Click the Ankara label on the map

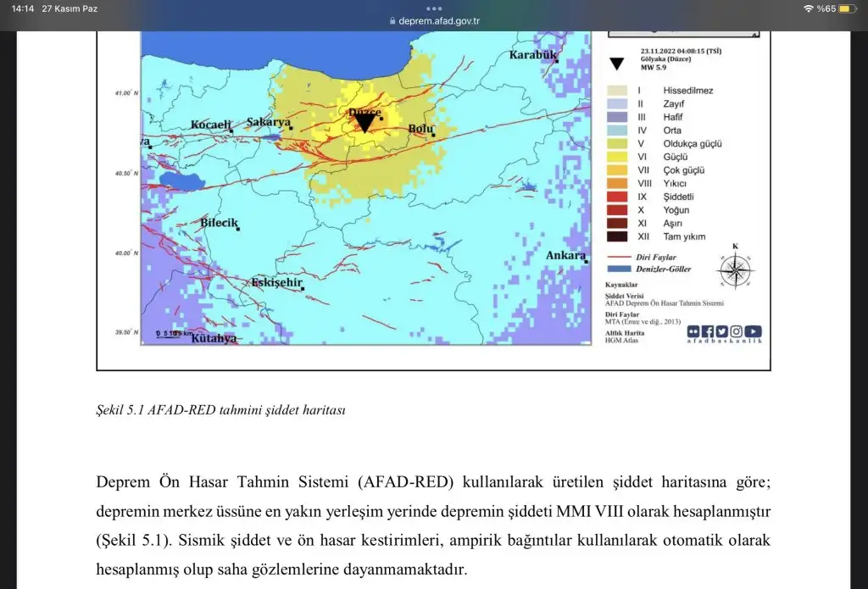pos(565,255)
